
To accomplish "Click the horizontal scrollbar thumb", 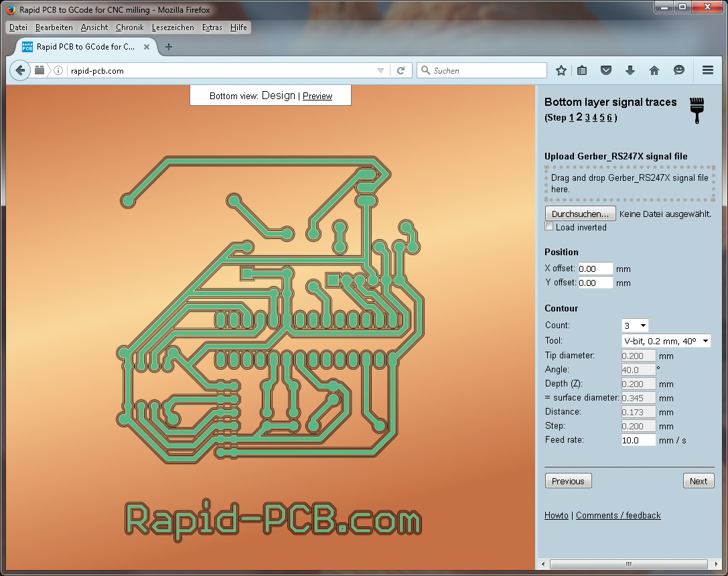I will coord(629,564).
